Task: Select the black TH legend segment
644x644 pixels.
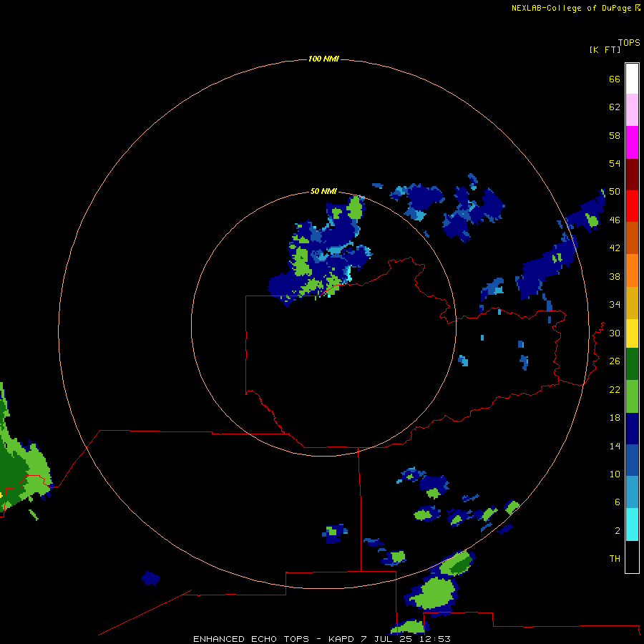Action: [632, 557]
